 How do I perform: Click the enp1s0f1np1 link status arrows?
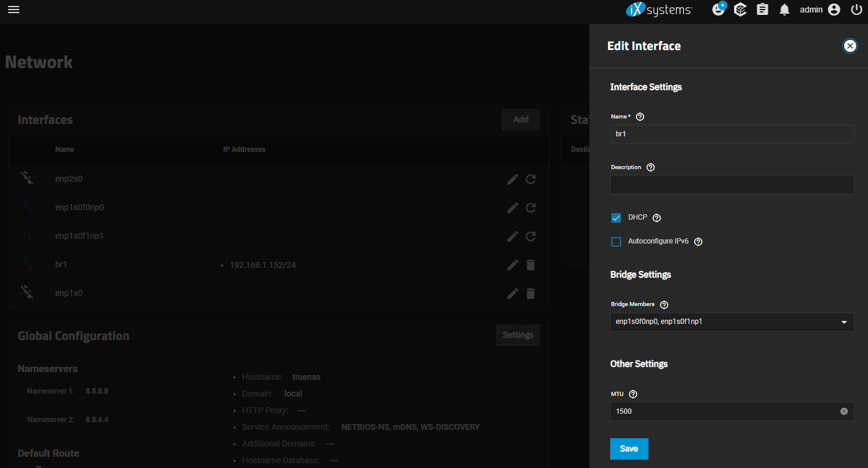(27, 235)
